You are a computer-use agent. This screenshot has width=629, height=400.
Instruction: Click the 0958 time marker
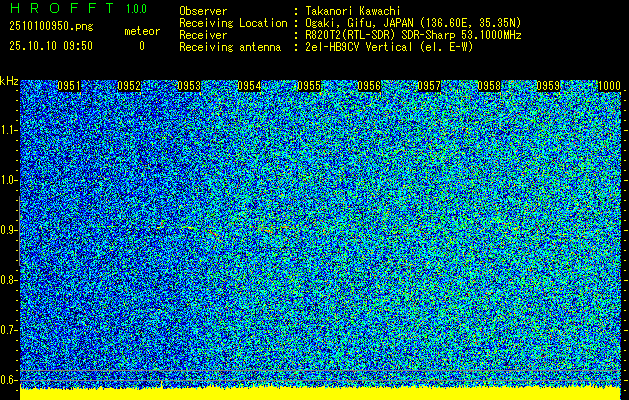click(489, 86)
